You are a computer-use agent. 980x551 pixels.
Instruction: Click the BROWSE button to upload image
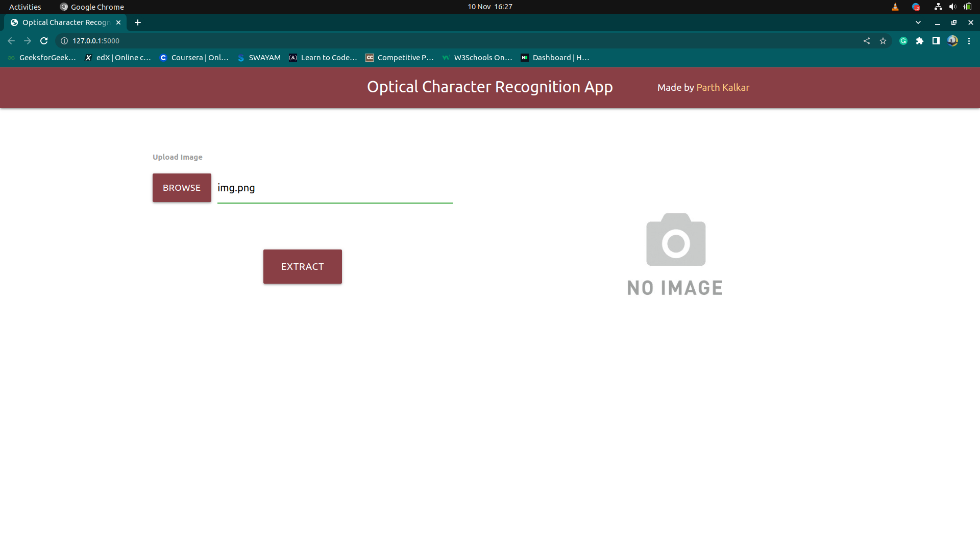point(181,187)
